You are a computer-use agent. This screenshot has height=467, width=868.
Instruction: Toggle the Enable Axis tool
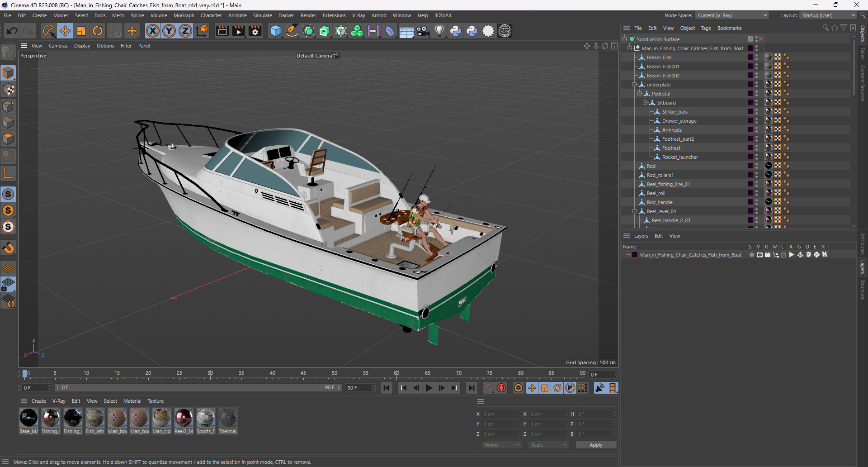(8, 173)
